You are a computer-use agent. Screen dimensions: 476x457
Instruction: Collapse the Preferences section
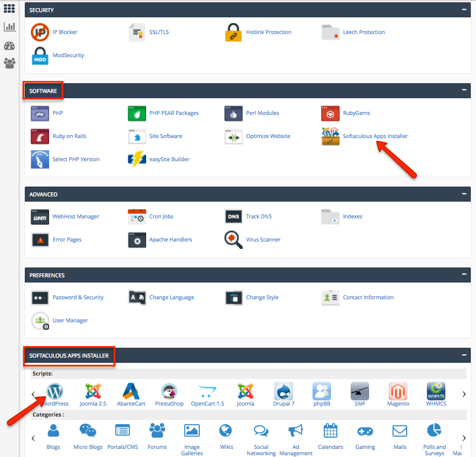pyautogui.click(x=464, y=274)
